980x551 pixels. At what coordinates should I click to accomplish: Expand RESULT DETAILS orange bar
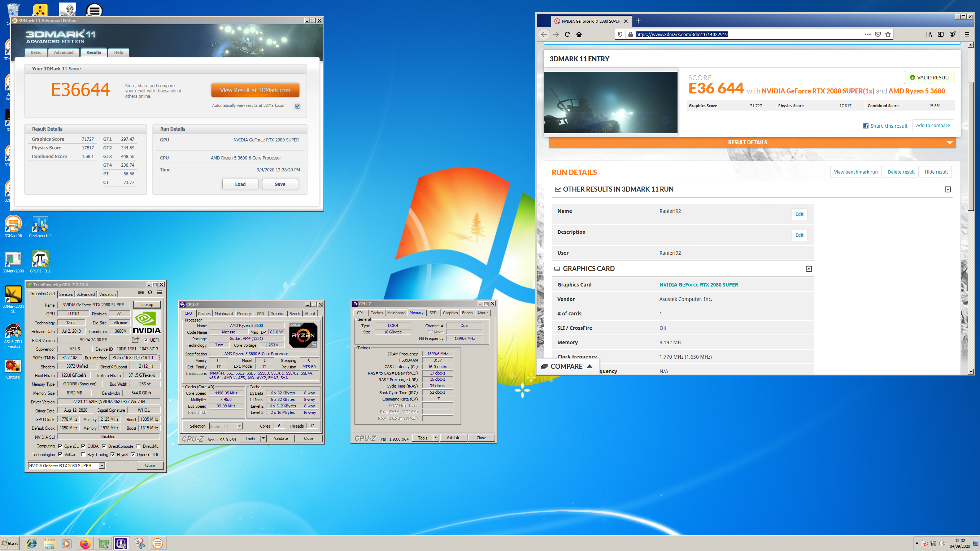(752, 143)
